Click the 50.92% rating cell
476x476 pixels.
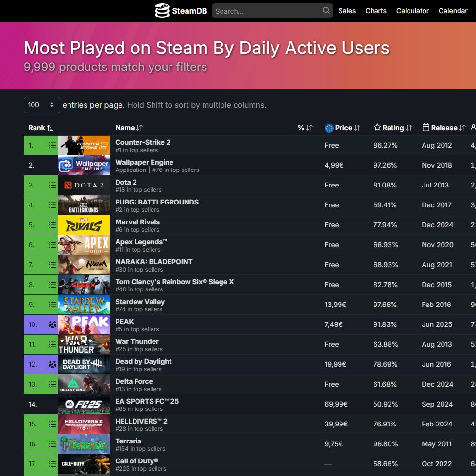click(385, 404)
